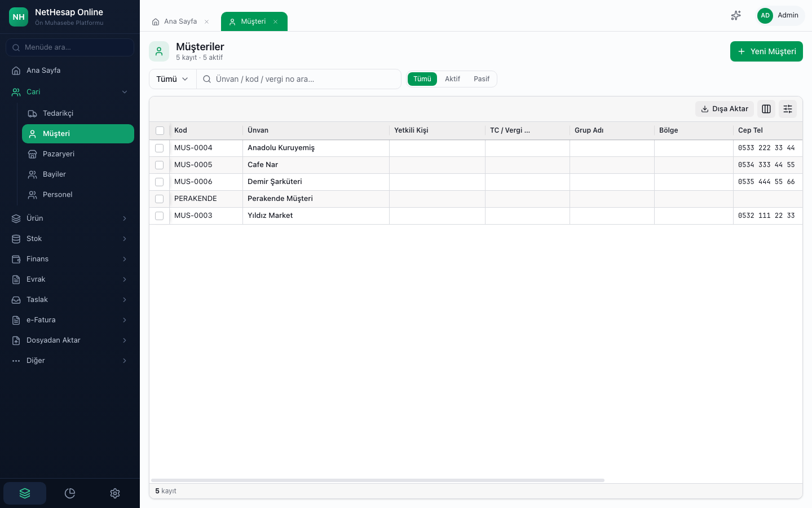Open Bayiler in sidebar

coord(78,174)
